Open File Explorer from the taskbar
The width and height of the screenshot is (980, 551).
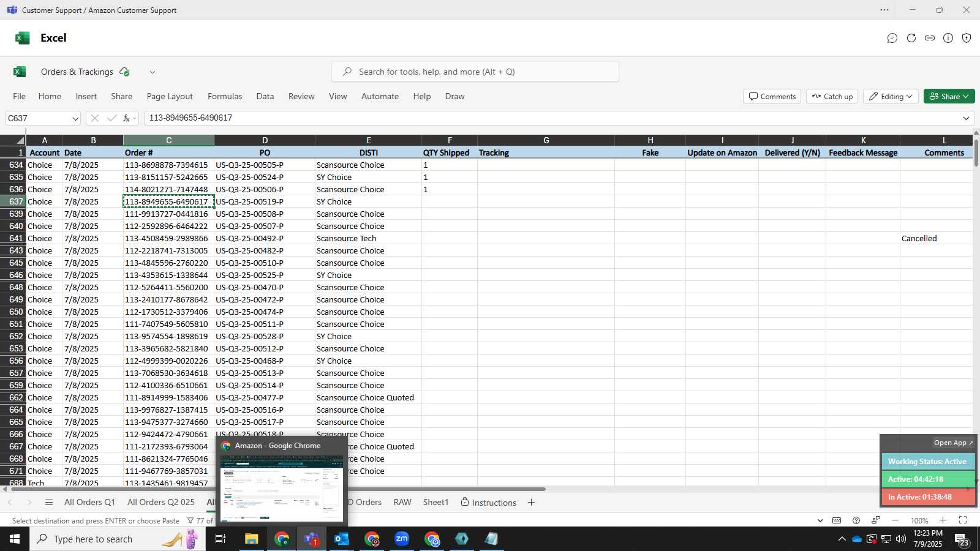pyautogui.click(x=252, y=539)
